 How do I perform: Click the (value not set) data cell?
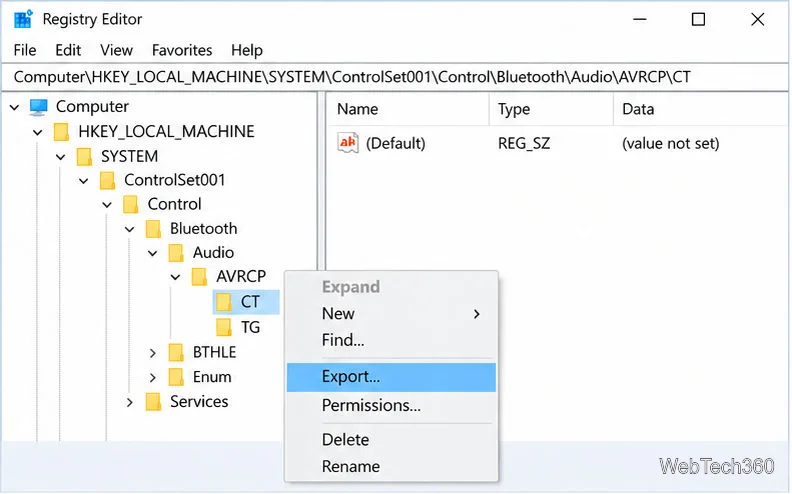(670, 143)
